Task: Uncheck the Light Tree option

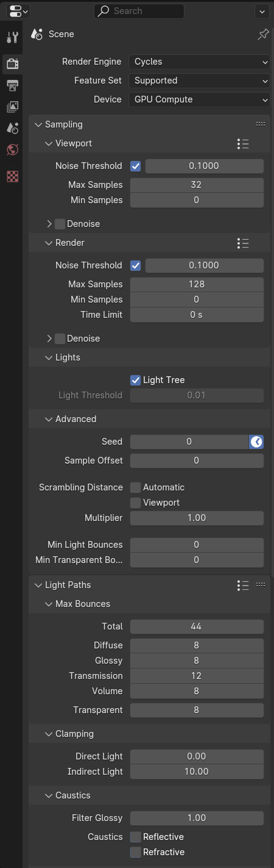Action: (x=136, y=380)
